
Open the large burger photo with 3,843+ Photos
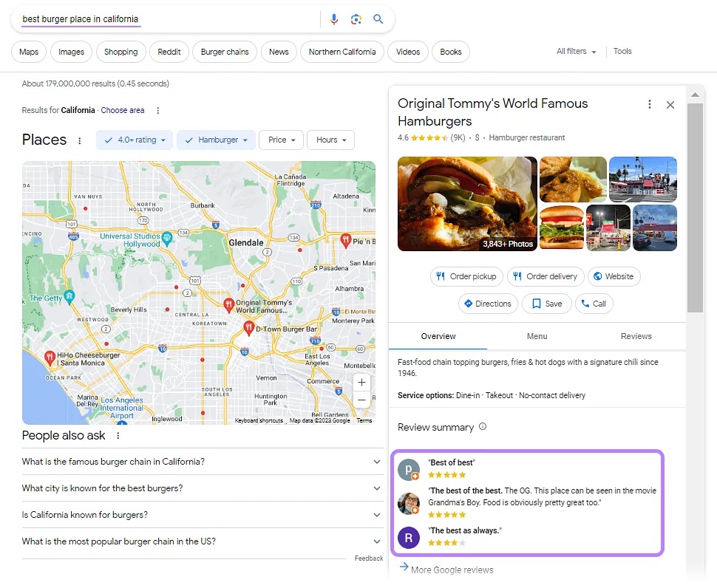point(467,204)
